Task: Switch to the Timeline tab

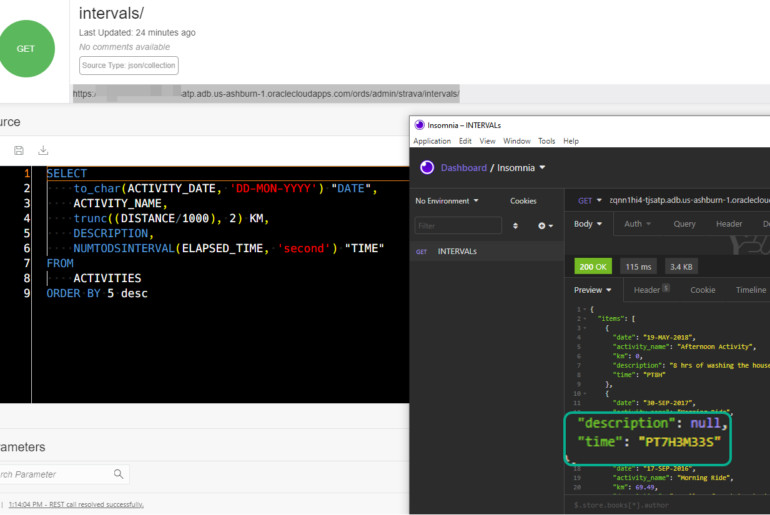Action: coord(750,290)
